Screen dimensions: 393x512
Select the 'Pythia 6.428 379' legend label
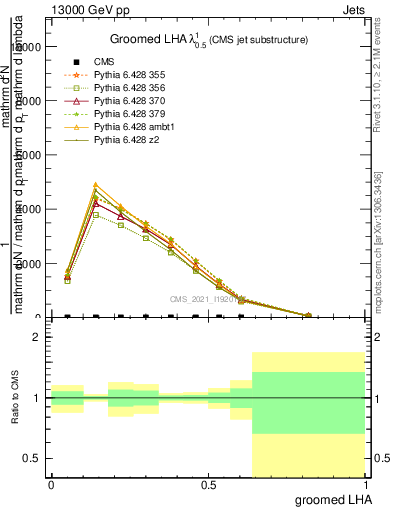coord(129,114)
